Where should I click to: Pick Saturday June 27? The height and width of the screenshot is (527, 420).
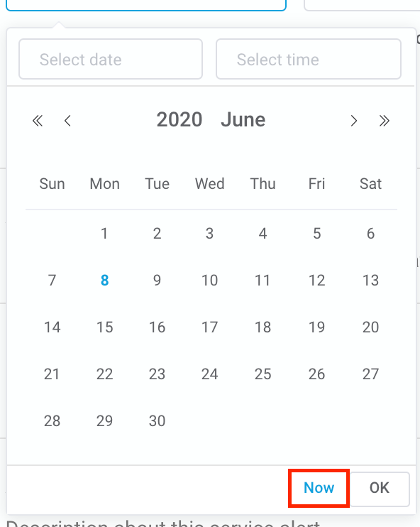click(370, 374)
